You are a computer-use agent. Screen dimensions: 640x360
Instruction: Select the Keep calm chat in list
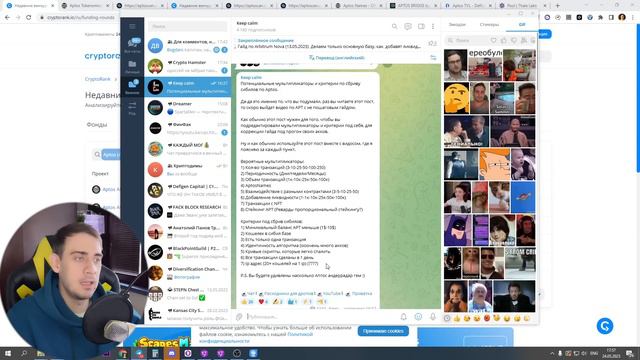[188, 87]
